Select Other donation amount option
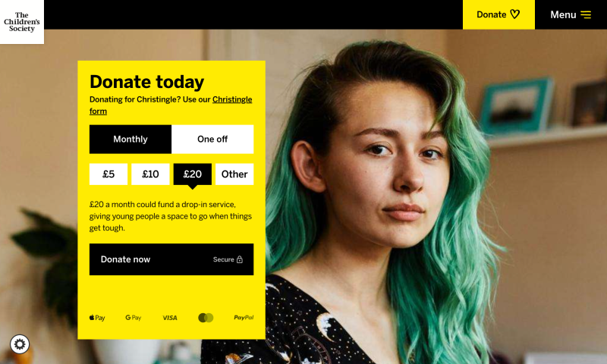Screen dimensions: 607x364 (234, 174)
